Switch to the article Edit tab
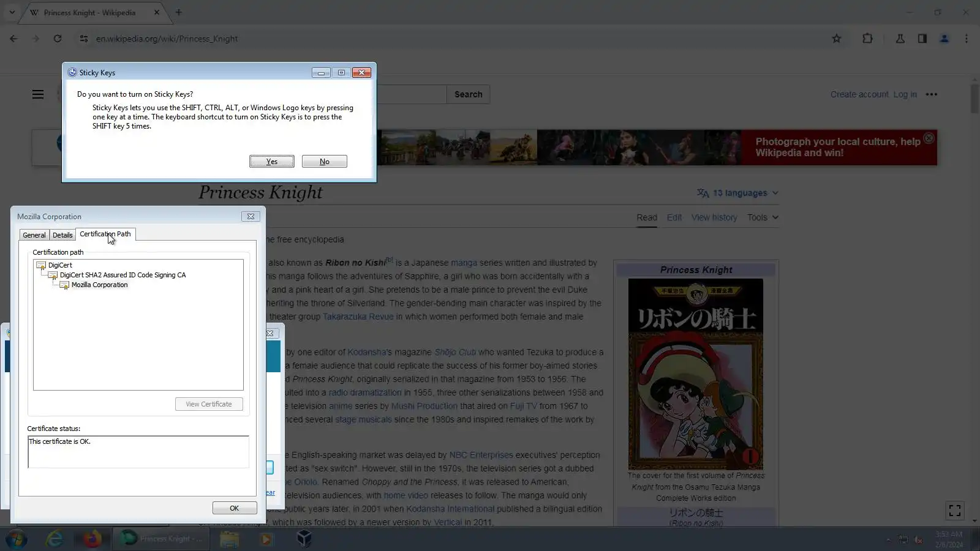Screen dimensions: 980x551 point(674,217)
